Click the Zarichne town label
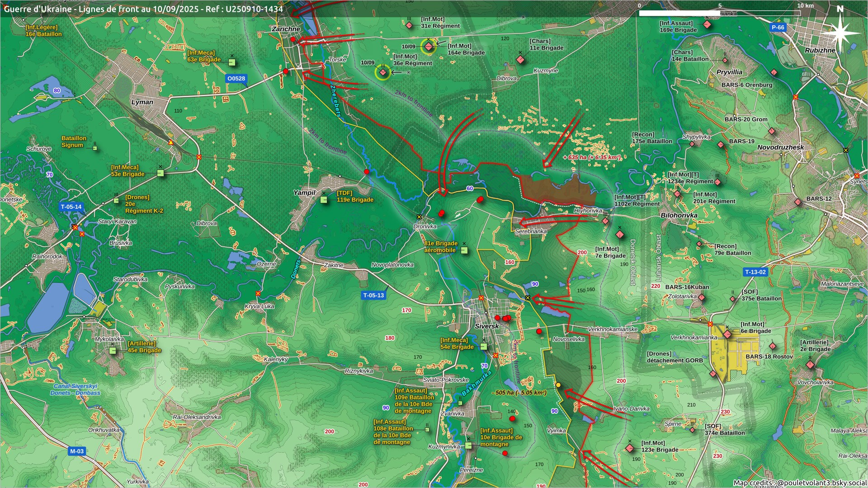This screenshot has width=868, height=488. pyautogui.click(x=286, y=29)
